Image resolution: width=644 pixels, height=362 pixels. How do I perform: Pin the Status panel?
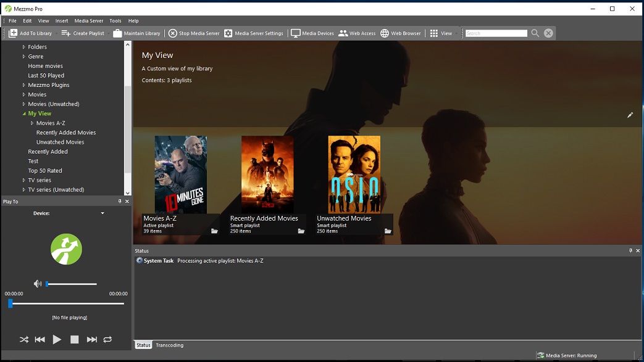point(631,250)
